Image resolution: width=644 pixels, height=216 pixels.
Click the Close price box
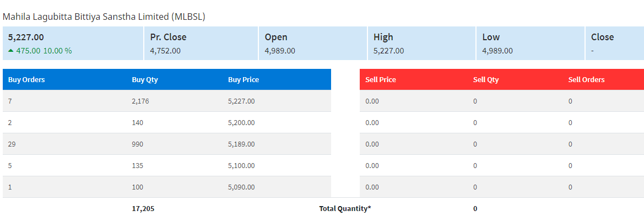(614, 43)
